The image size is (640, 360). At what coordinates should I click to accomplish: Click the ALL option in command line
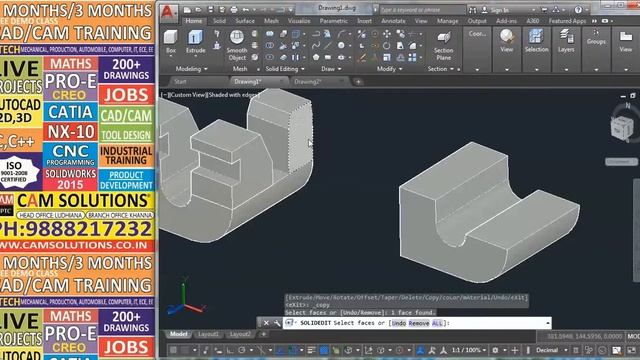pos(437,323)
